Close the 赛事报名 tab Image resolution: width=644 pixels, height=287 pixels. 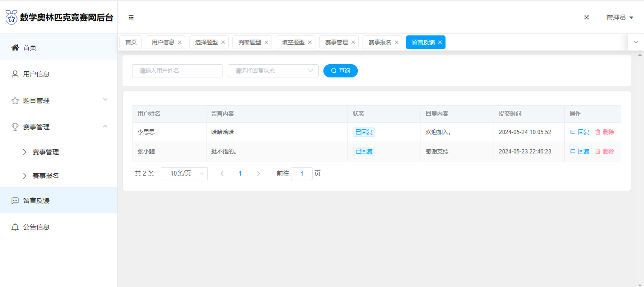[x=396, y=42]
